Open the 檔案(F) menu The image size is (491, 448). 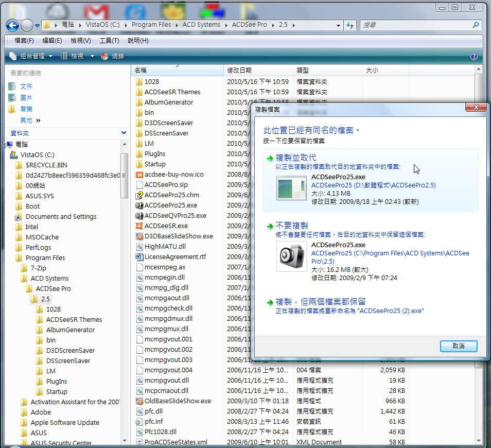click(x=24, y=41)
